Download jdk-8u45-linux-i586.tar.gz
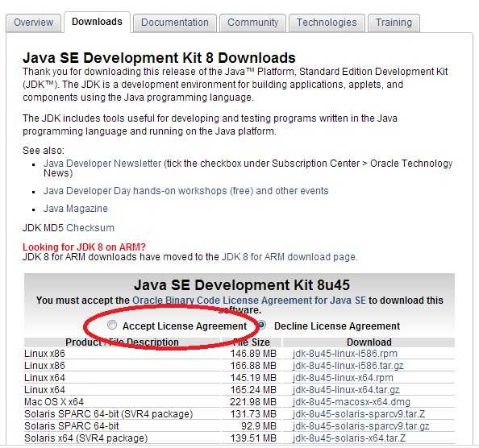Screen dimensions: 479x448 [x=348, y=366]
